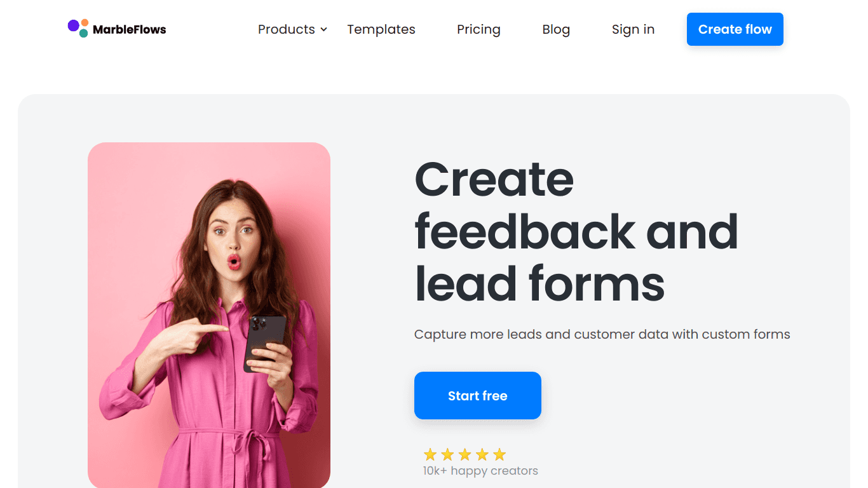This screenshot has height=488, width=868.
Task: Click the second gold rating star
Action: [x=447, y=454]
